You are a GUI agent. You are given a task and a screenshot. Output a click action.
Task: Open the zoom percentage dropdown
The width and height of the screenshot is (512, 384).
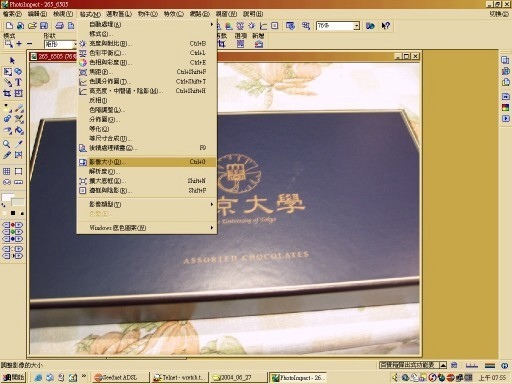point(357,26)
